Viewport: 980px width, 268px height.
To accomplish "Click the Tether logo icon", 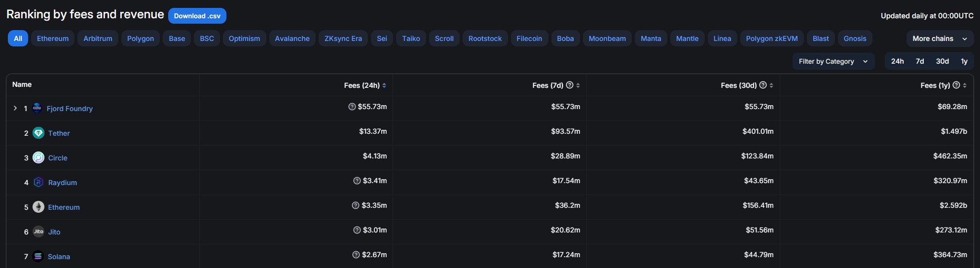I will point(38,133).
